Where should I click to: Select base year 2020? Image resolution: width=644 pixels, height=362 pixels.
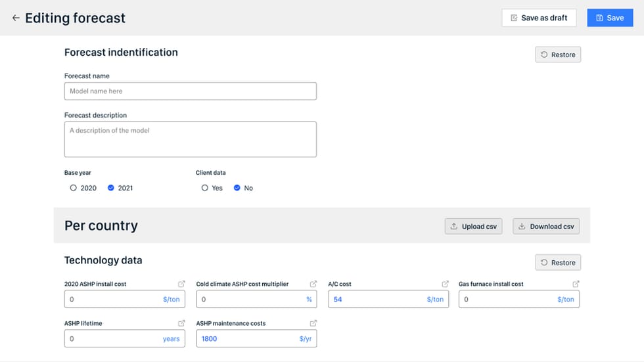click(x=73, y=187)
